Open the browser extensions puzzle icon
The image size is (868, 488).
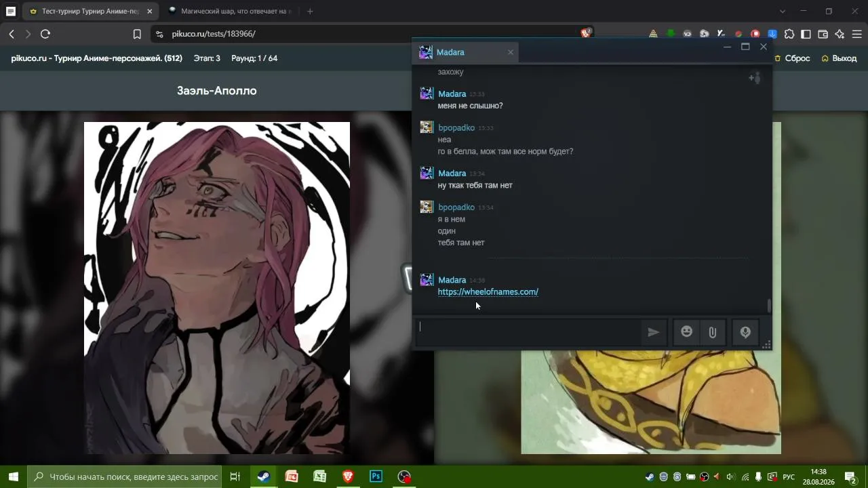coord(789,34)
